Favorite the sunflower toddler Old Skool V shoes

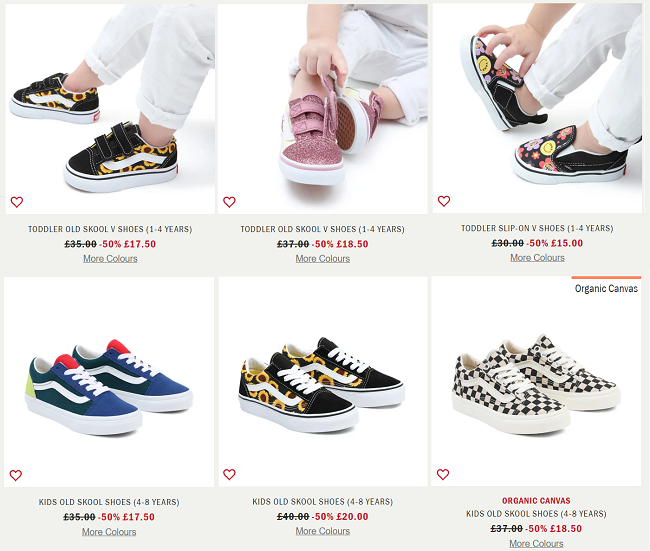[17, 202]
